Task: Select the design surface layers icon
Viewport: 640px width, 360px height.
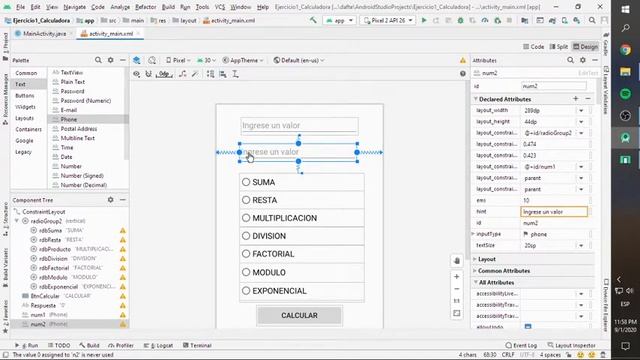Action: 137,60
